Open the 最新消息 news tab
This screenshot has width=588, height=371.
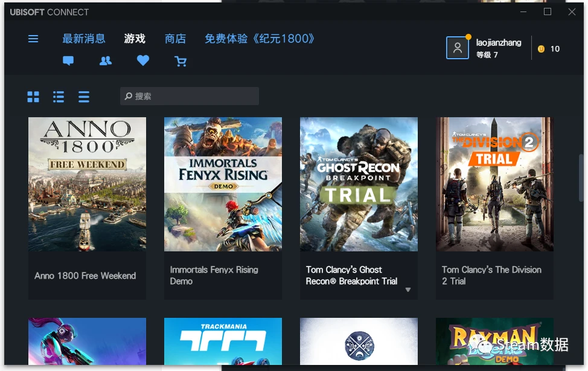(x=84, y=39)
